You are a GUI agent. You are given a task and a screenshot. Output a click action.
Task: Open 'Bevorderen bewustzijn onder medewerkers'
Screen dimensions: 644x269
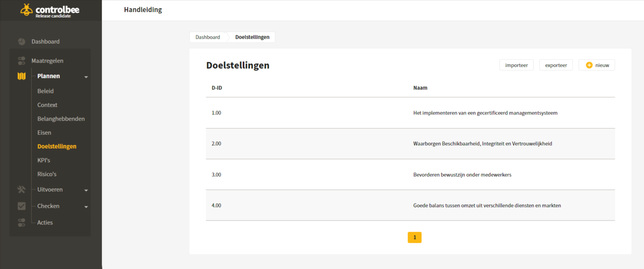pos(462,175)
